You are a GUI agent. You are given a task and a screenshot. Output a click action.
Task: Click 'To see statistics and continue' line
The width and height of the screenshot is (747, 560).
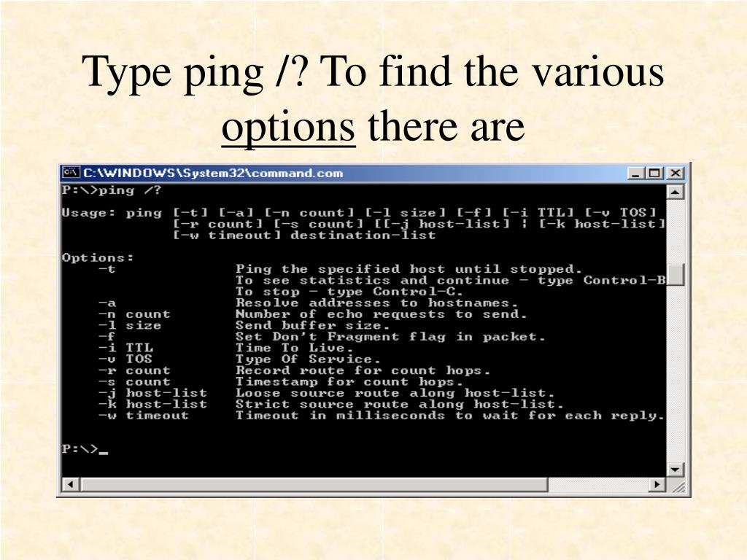click(x=450, y=281)
